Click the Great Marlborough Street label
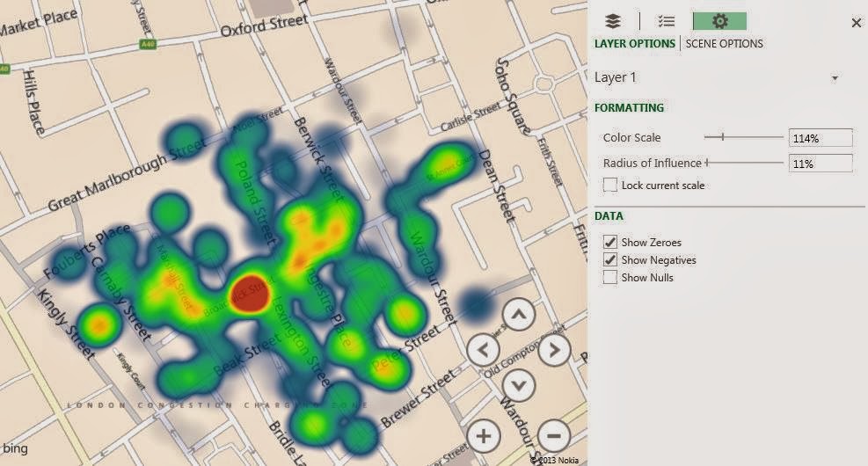 [x=128, y=174]
